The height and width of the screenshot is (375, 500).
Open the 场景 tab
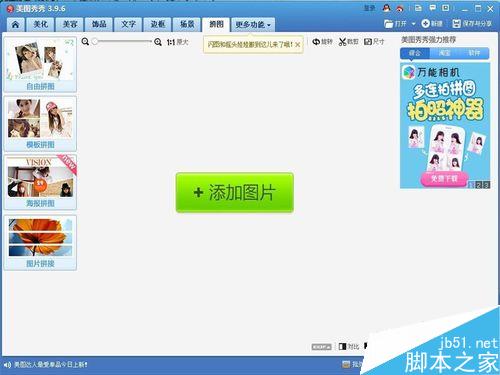(187, 24)
